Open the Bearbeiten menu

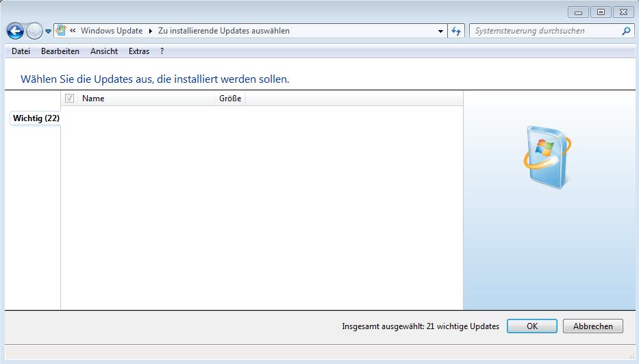60,51
